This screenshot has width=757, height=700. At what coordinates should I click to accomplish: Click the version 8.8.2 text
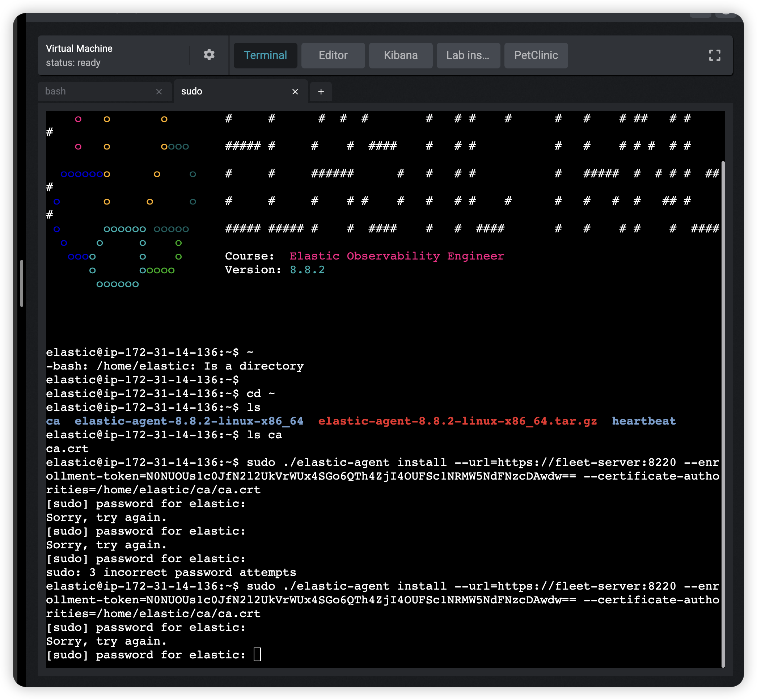307,270
